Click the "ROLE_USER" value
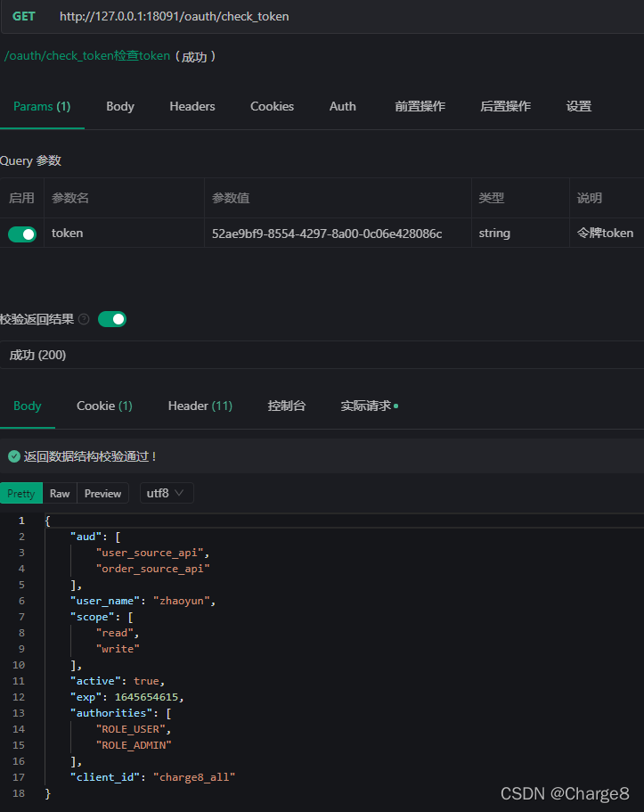The image size is (644, 812). coord(130,730)
